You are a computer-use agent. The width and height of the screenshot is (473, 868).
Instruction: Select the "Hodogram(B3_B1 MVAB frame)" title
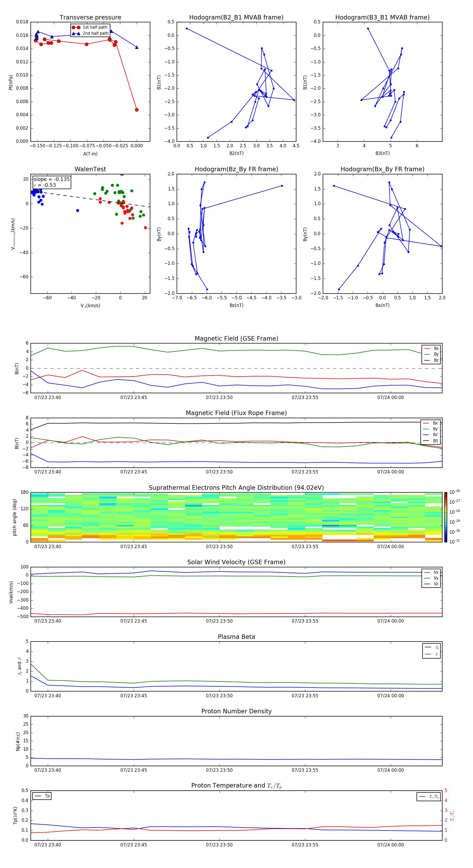click(x=382, y=18)
